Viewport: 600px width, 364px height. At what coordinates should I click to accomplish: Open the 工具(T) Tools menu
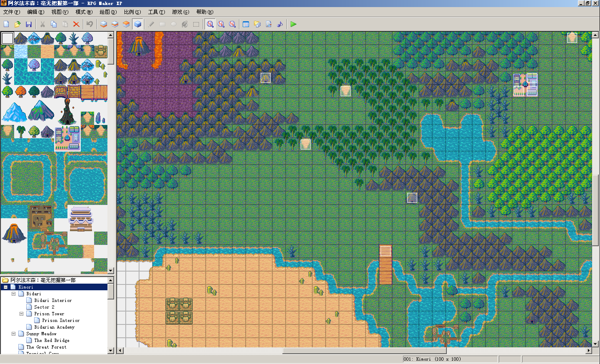coord(157,12)
